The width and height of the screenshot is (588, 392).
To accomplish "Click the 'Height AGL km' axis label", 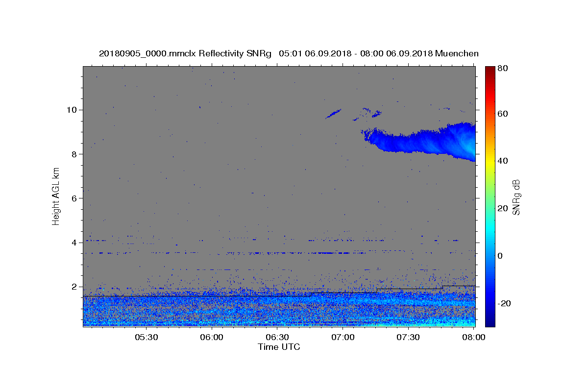I will (56, 196).
